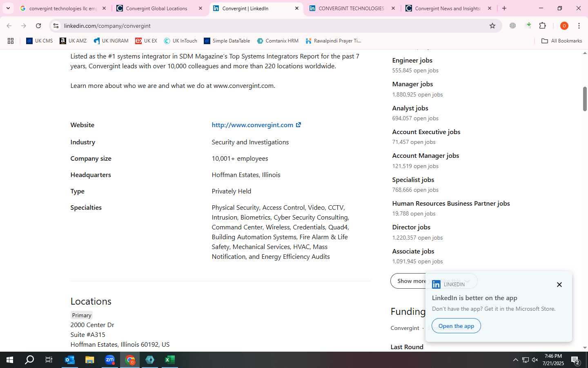Click the muted volume tray icon
The image size is (588, 368).
[x=535, y=360]
